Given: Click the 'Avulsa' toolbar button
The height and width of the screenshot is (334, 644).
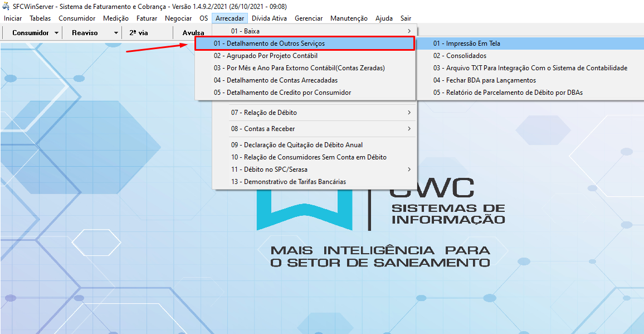Looking at the screenshot, I should click(192, 32).
